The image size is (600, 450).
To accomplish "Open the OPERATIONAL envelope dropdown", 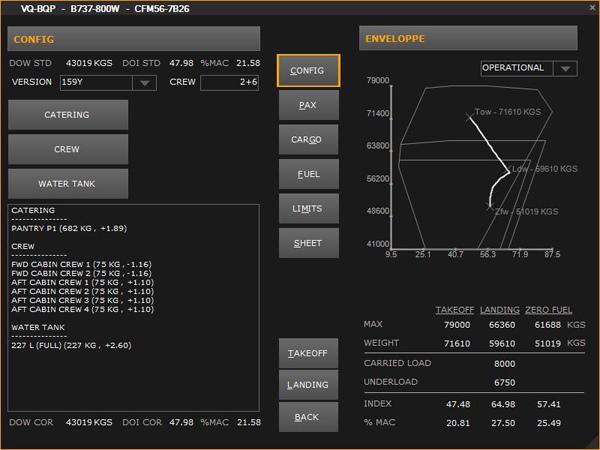I will click(566, 69).
